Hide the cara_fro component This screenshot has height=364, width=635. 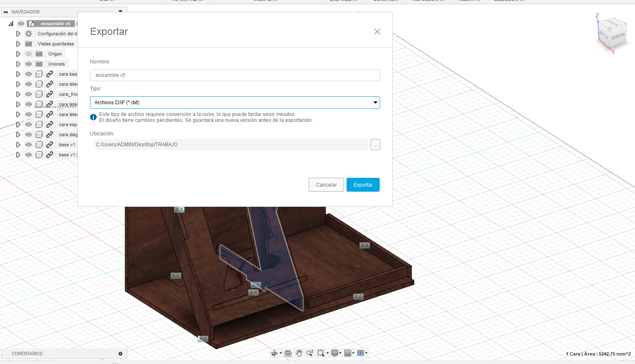pyautogui.click(x=29, y=94)
